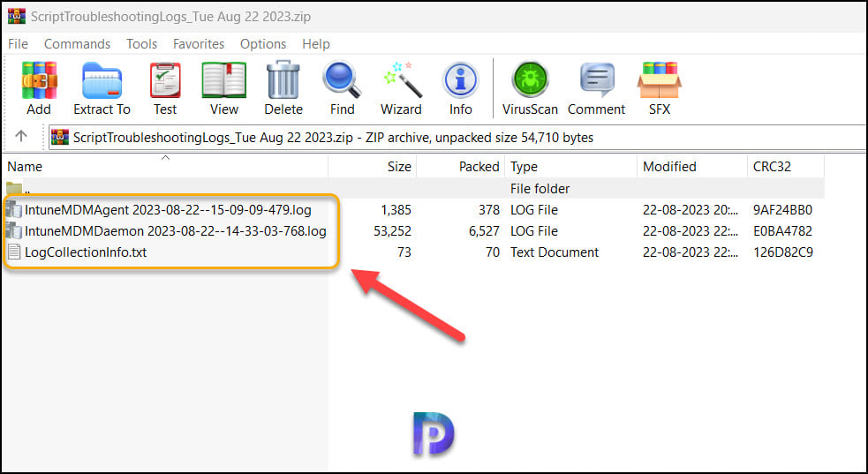
Task: Click IntuneMDMDaemon row's LOG File type cell
Action: [533, 231]
